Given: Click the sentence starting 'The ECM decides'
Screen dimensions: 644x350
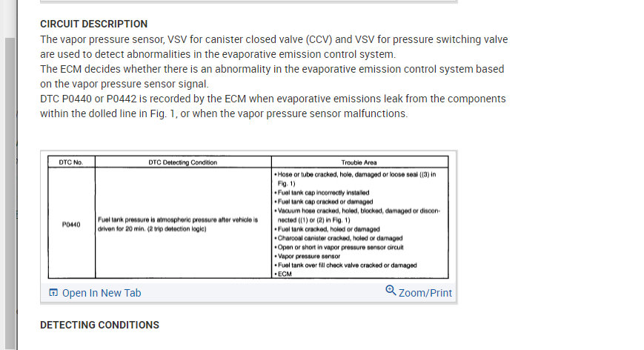Looking at the screenshot, I should click(x=272, y=76).
